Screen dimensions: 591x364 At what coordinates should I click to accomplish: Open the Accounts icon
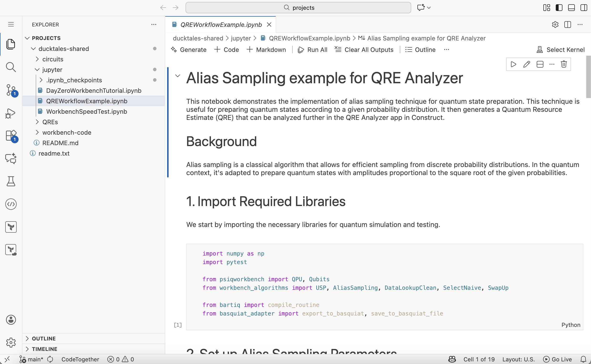click(x=11, y=320)
